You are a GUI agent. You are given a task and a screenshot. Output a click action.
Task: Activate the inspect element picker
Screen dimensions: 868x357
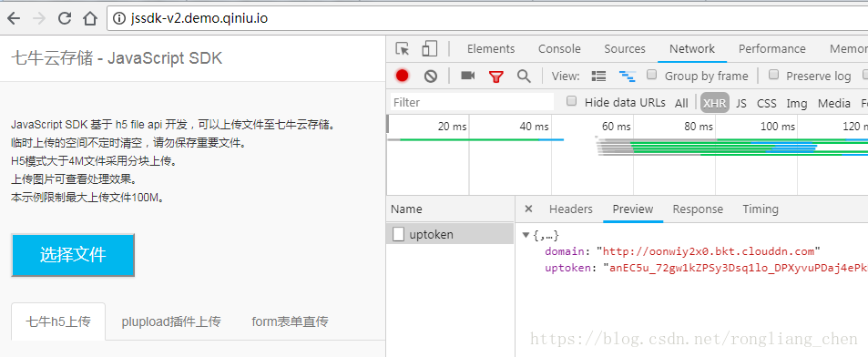403,48
